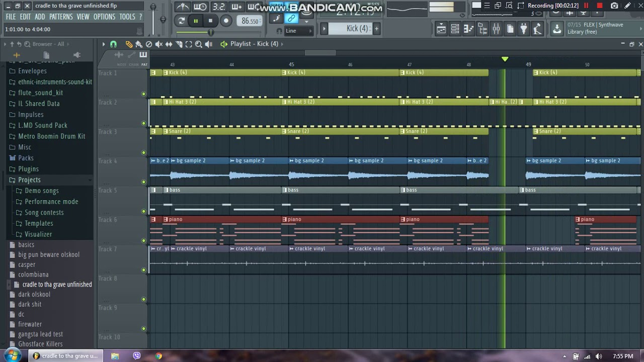Toggle the metronome button
The height and width of the screenshot is (362, 644).
point(183,7)
